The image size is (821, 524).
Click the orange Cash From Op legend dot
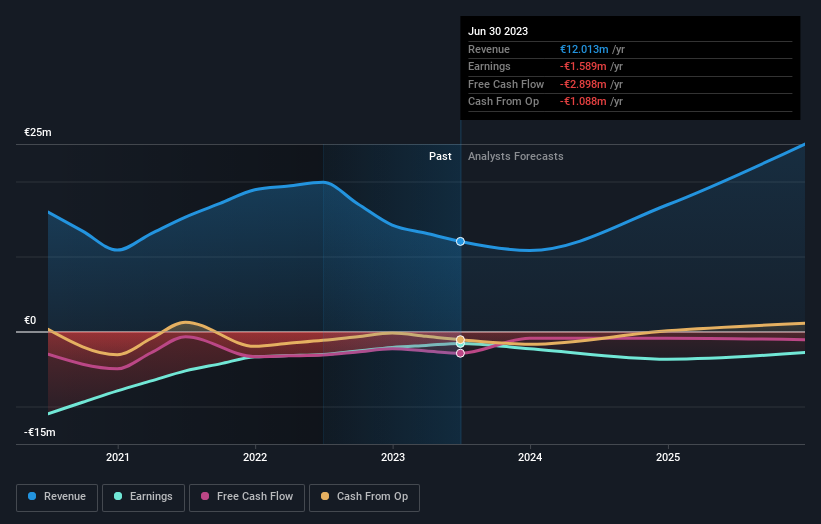[x=325, y=496]
